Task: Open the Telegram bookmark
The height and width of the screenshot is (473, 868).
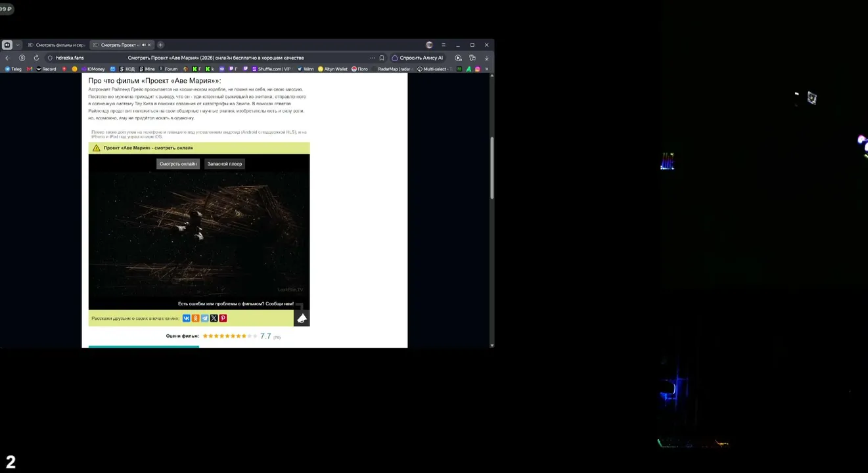Action: [x=13, y=69]
